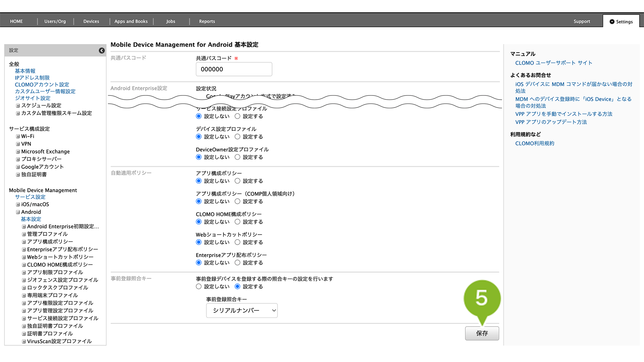Screen dimensions: 644x362
Task: Expand the VPN plus icon
Action: pos(18,144)
